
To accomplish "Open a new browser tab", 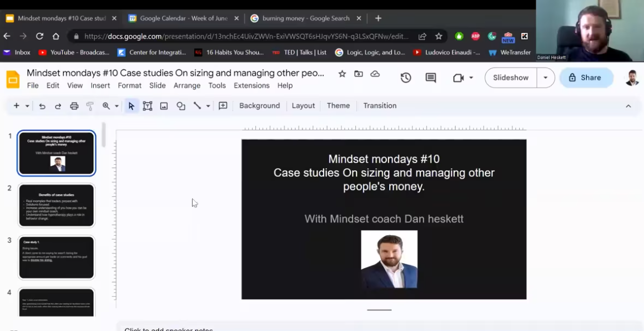I will click(x=378, y=18).
